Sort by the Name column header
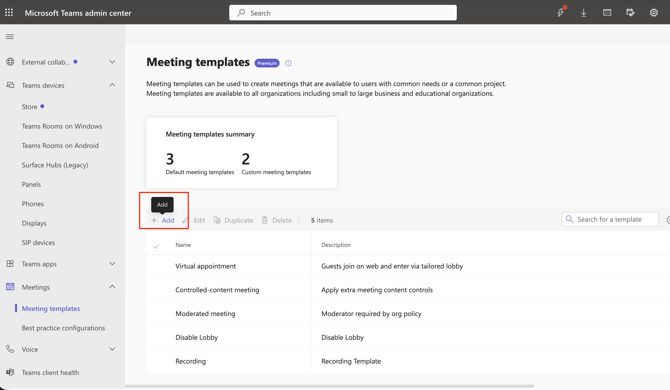The height and width of the screenshot is (390, 670). point(183,245)
